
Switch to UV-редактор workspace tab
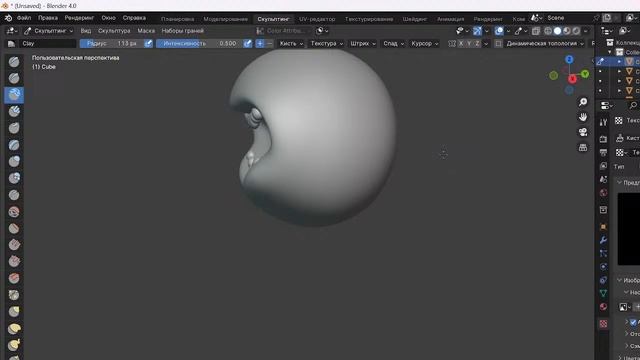(317, 19)
